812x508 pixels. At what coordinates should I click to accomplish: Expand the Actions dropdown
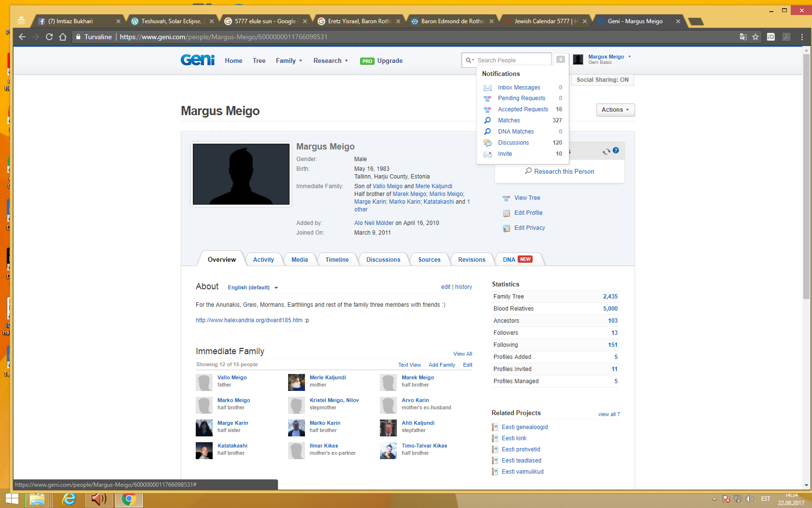coord(615,110)
